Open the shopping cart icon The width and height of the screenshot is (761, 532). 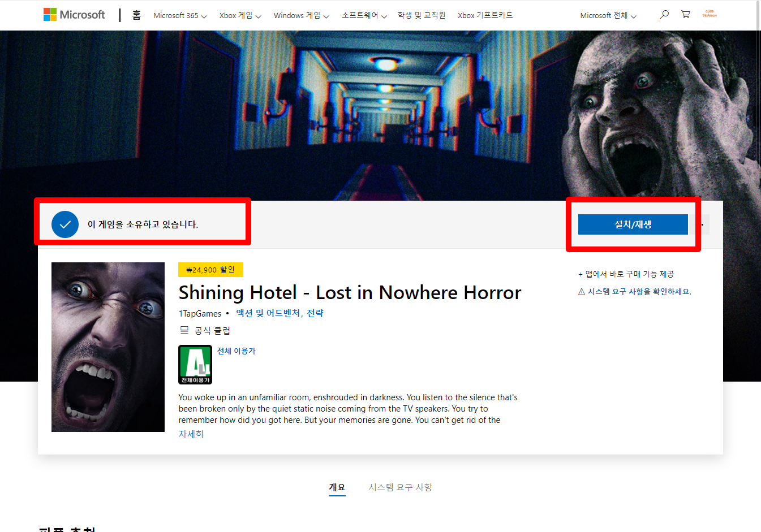[x=686, y=15]
